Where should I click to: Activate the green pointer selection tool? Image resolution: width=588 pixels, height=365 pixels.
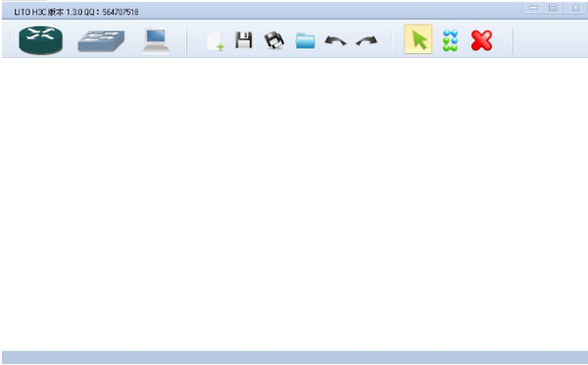coord(418,39)
